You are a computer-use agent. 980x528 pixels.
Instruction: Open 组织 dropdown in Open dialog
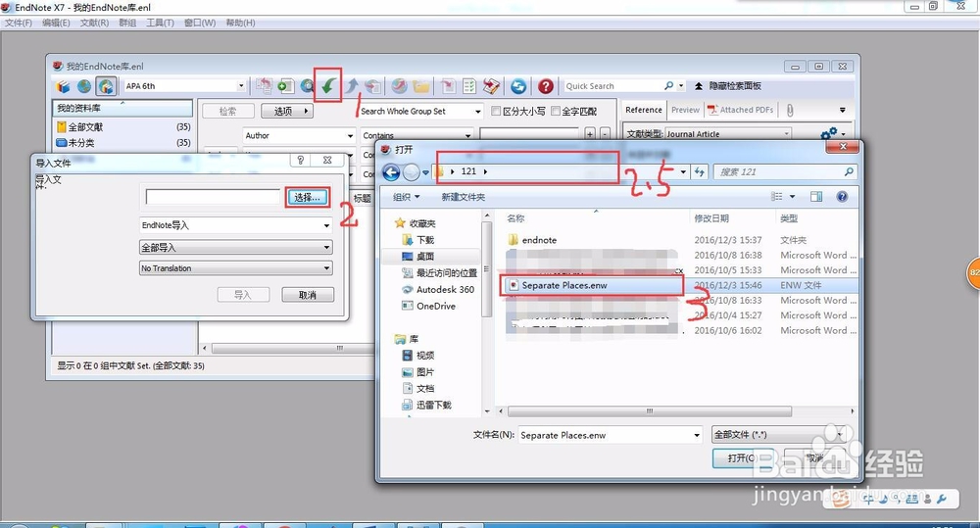coord(407,197)
